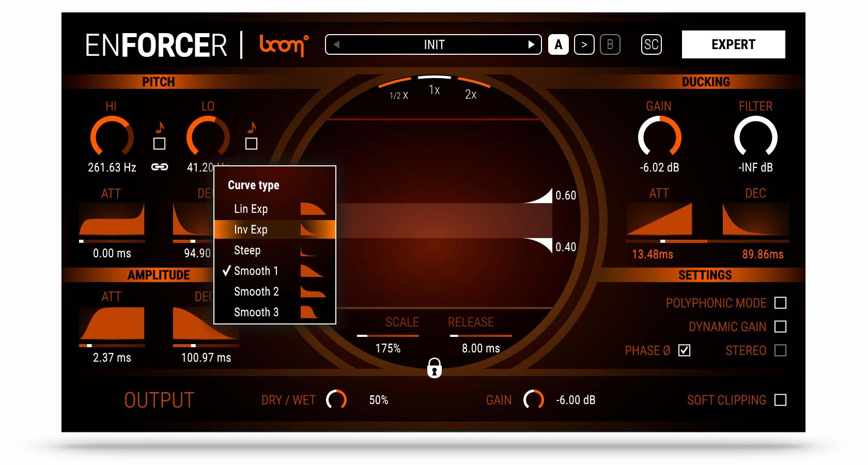
Task: Turn on Soft Clipping
Action: coord(780,400)
